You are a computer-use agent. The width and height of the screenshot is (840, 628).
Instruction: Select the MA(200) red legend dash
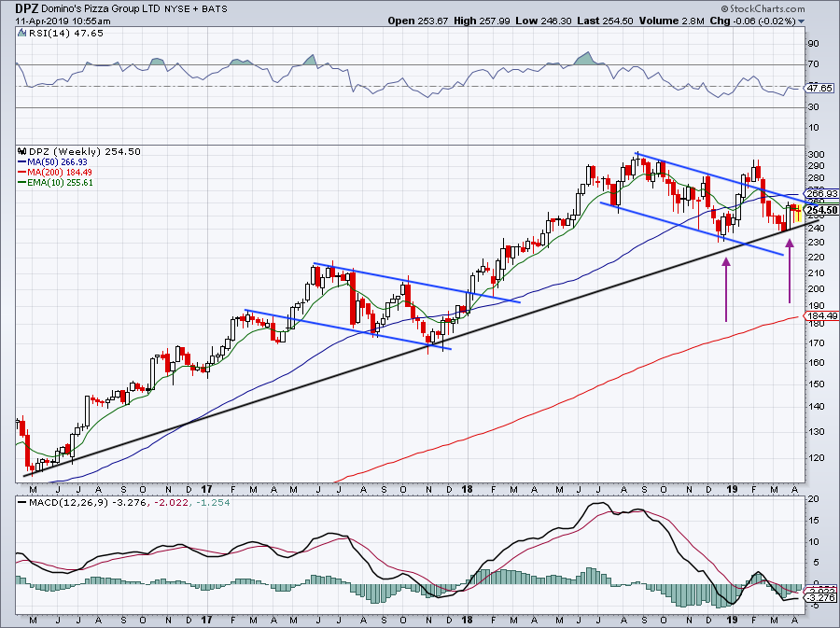click(22, 173)
